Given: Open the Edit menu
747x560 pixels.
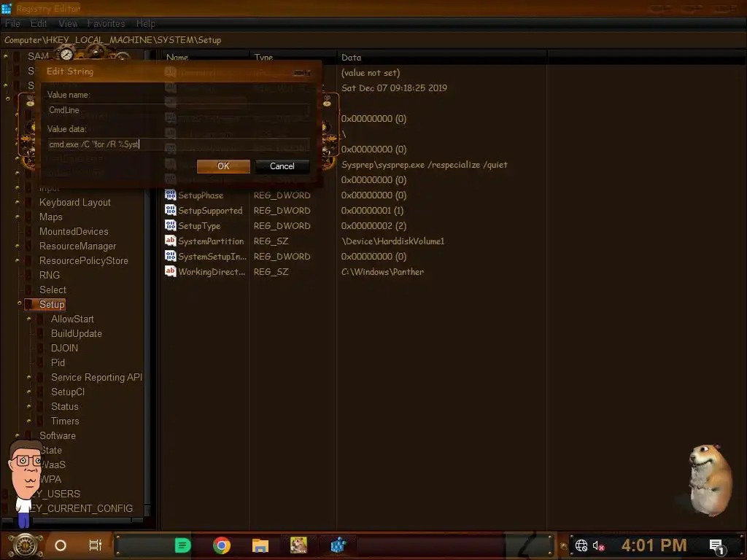Looking at the screenshot, I should (x=39, y=23).
